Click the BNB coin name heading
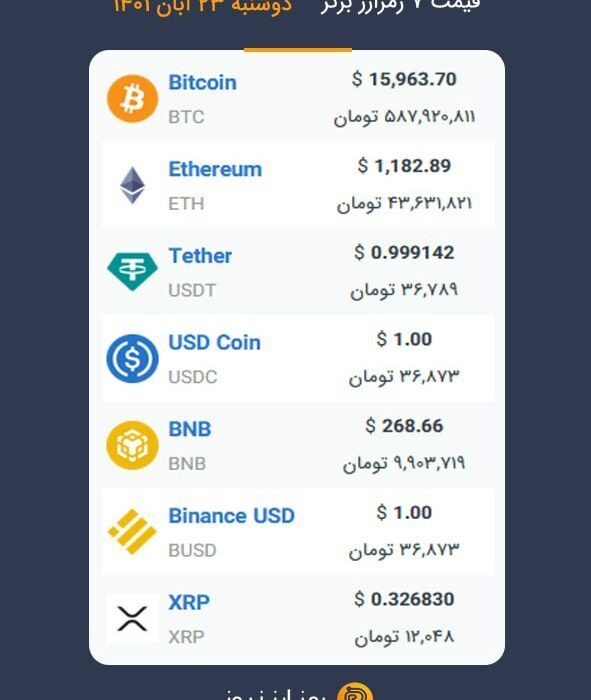The height and width of the screenshot is (700, 591). pyautogui.click(x=190, y=429)
